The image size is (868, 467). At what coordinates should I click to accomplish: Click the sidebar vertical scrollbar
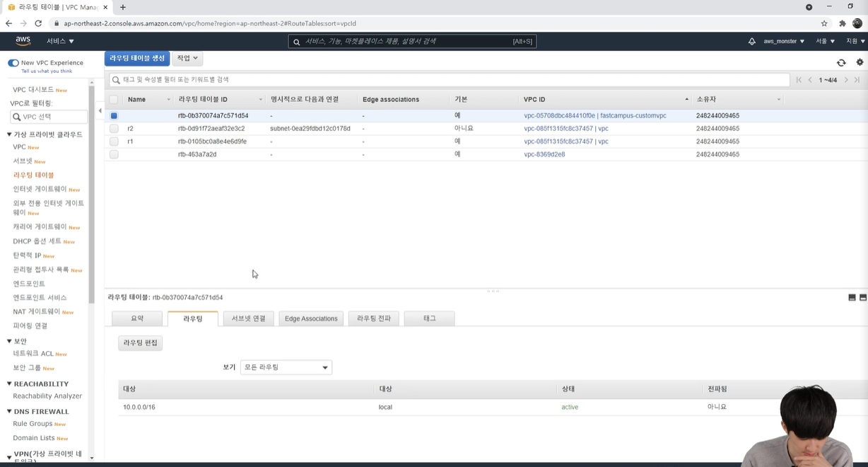[x=91, y=195]
